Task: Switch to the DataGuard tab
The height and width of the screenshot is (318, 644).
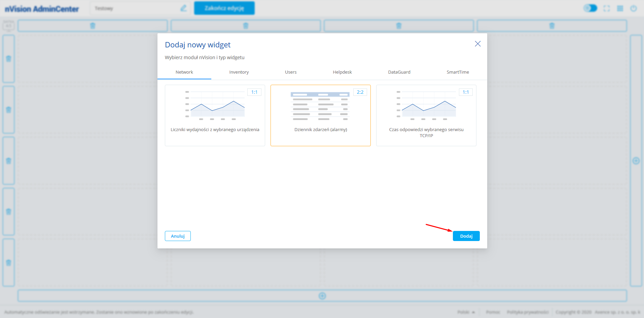Action: pos(399,72)
